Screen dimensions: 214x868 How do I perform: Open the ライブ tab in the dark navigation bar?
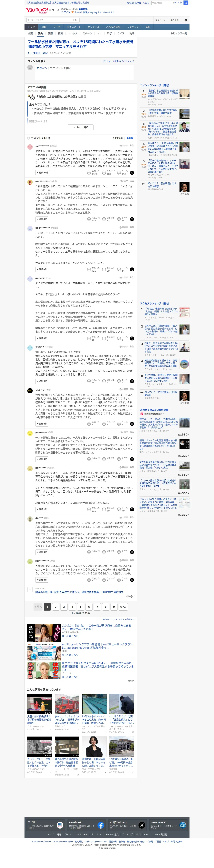57,27
